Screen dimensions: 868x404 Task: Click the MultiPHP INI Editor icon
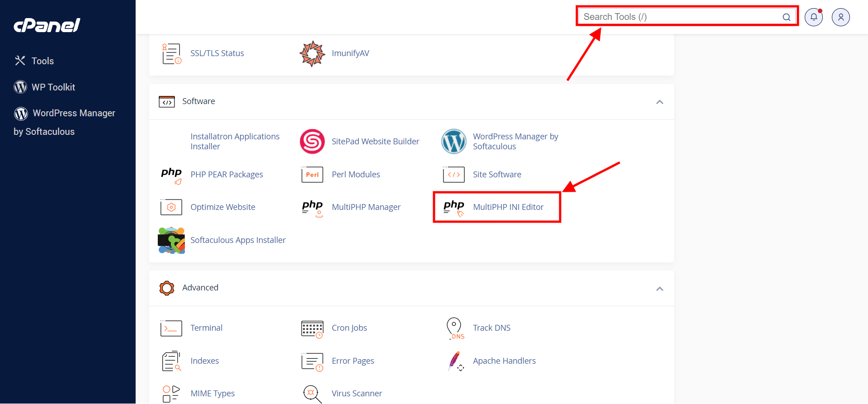[x=454, y=208]
